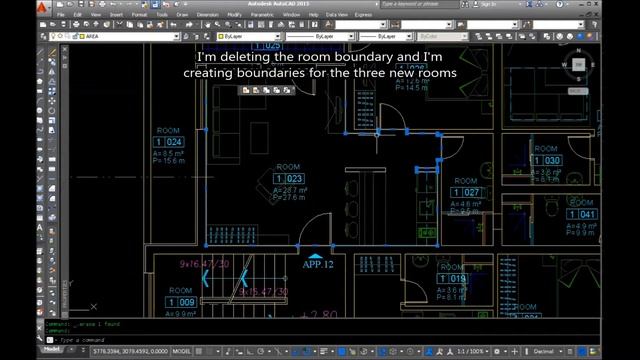
Task: Click New drawing icon in Standard toolbar
Action: [43, 24]
